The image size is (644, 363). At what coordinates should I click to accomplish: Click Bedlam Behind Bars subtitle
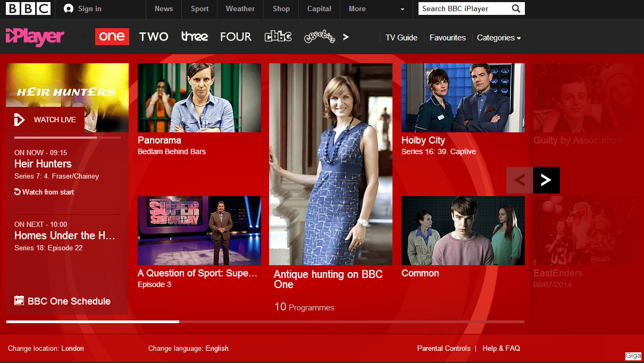172,151
